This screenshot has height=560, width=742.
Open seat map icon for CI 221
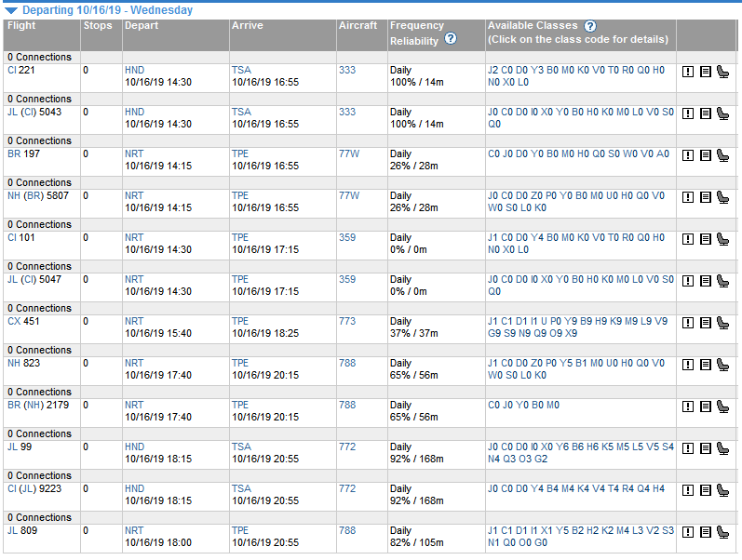point(722,72)
